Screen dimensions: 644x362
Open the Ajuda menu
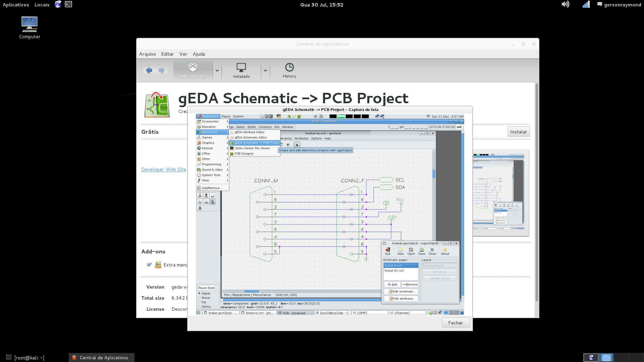[x=199, y=54]
